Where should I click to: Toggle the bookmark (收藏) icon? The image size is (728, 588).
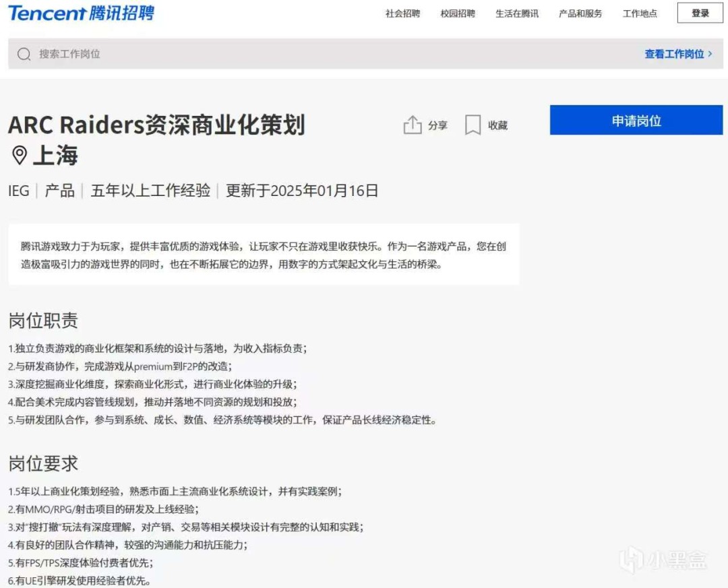pos(473,125)
